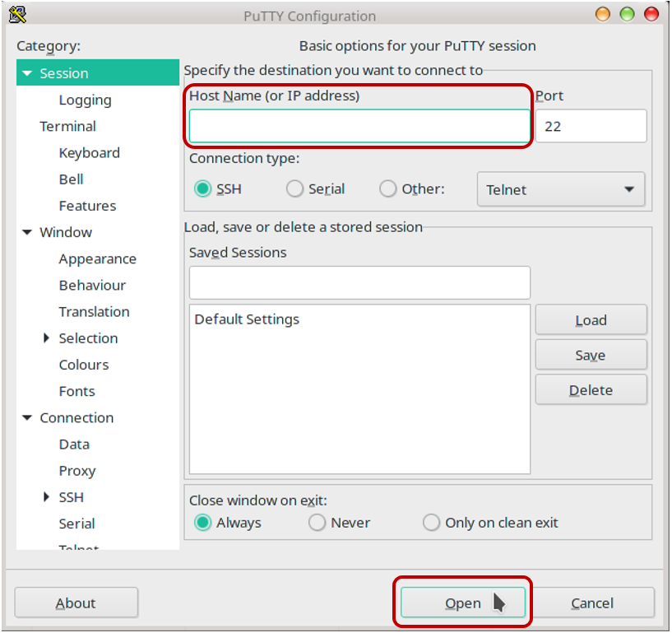Click the Saved Sessions text box
The width and height of the screenshot is (672, 633).
(x=359, y=282)
